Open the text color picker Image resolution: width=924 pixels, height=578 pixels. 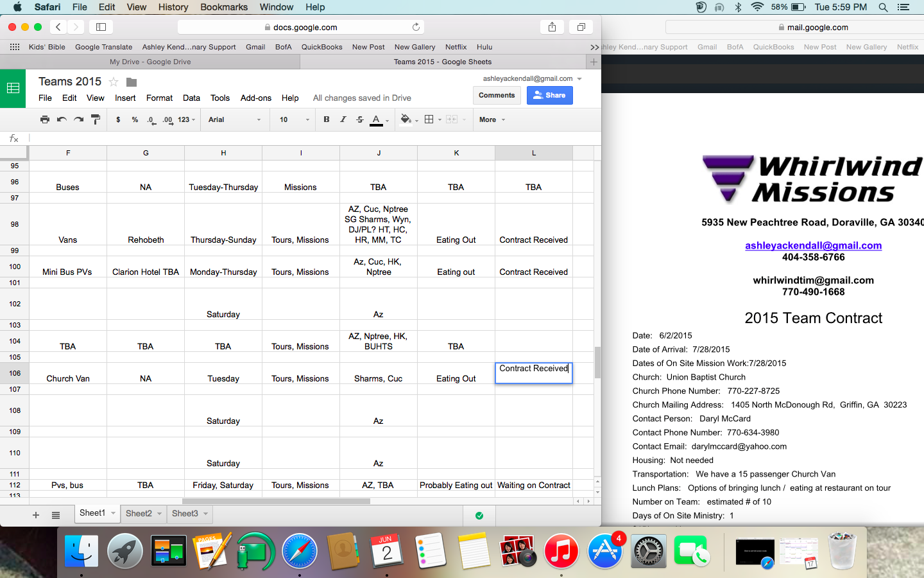pos(377,119)
